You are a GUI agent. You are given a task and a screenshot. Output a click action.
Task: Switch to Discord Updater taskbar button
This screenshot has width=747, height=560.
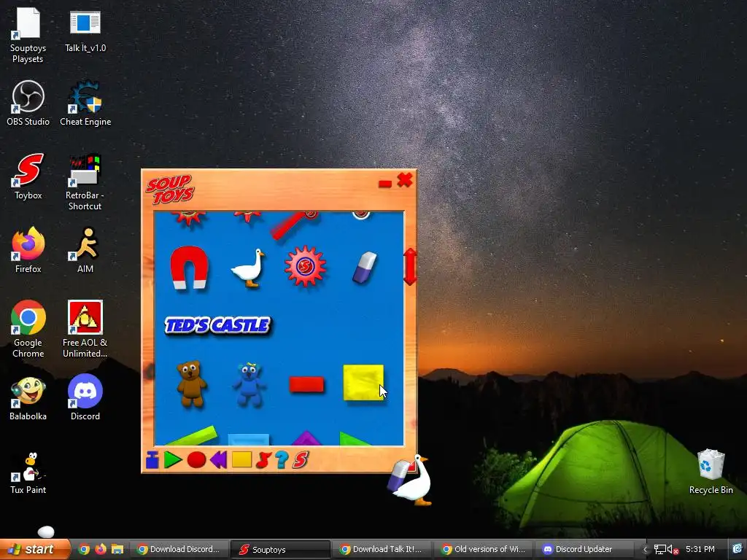[584, 549]
